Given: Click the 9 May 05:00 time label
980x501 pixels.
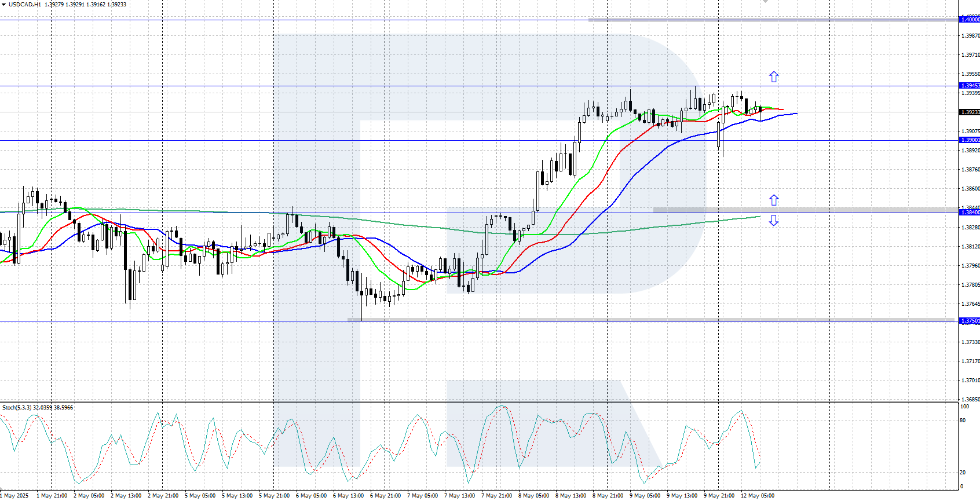Looking at the screenshot, I should [645, 496].
